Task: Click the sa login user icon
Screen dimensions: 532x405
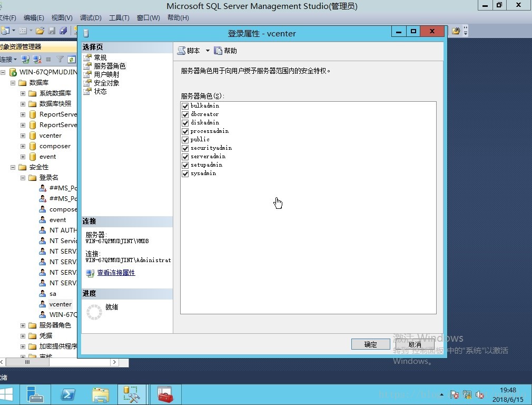Action: 43,294
